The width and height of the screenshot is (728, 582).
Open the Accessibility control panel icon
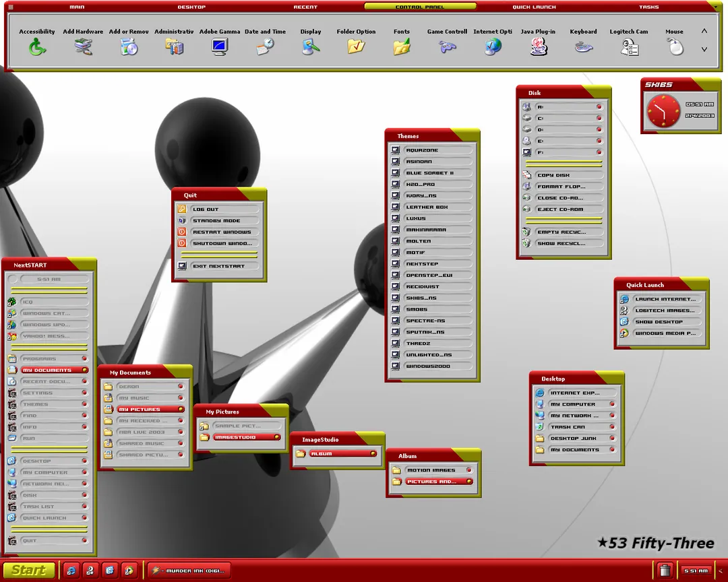pyautogui.click(x=37, y=47)
